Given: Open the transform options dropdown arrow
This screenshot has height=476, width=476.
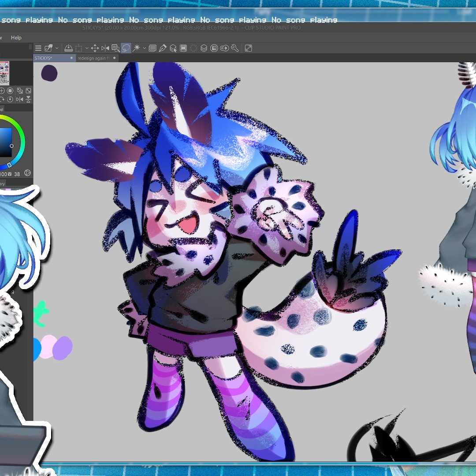Looking at the screenshot, I should pos(87,48).
